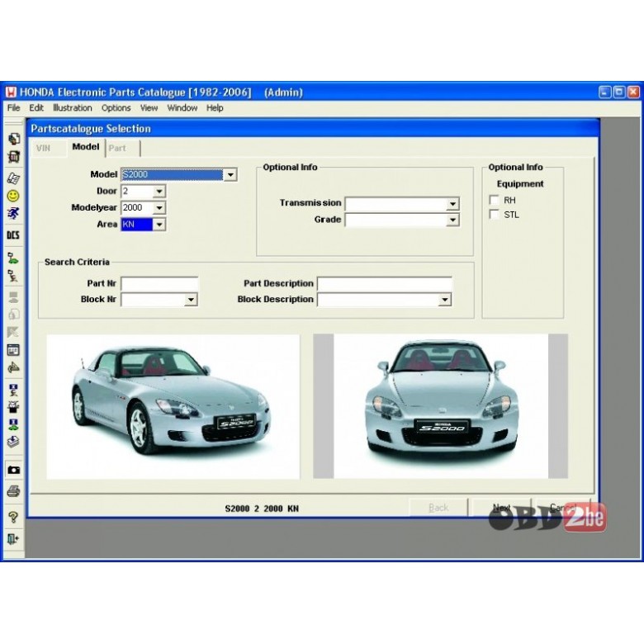
Task: Click the Part Nr input field
Action: [159, 283]
